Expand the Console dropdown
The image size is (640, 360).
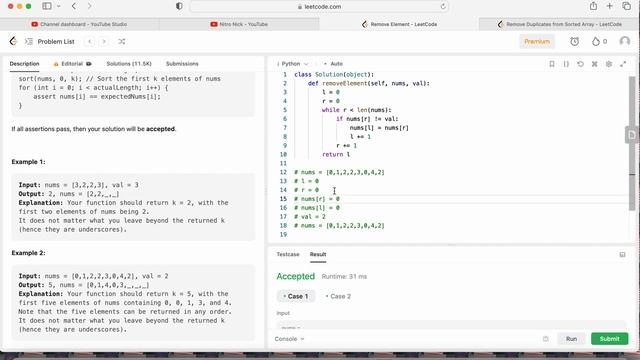(289, 339)
